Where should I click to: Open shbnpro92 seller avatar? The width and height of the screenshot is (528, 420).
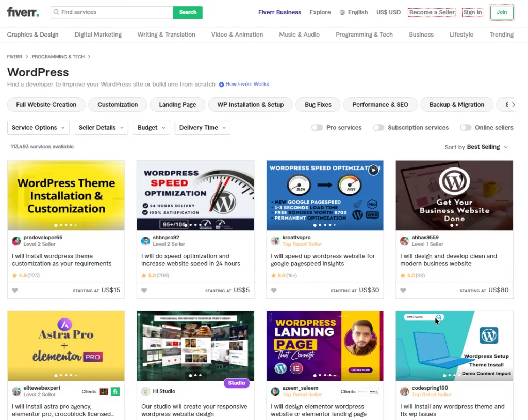coord(145,241)
